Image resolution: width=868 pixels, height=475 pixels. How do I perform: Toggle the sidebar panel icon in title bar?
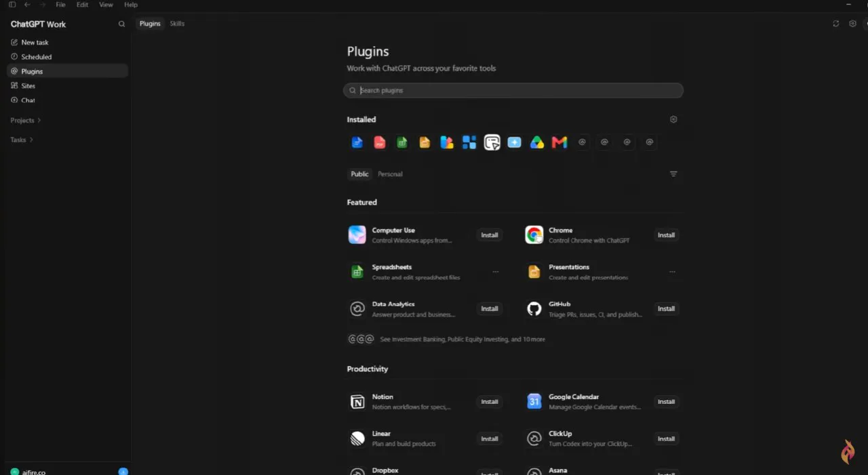[12, 5]
